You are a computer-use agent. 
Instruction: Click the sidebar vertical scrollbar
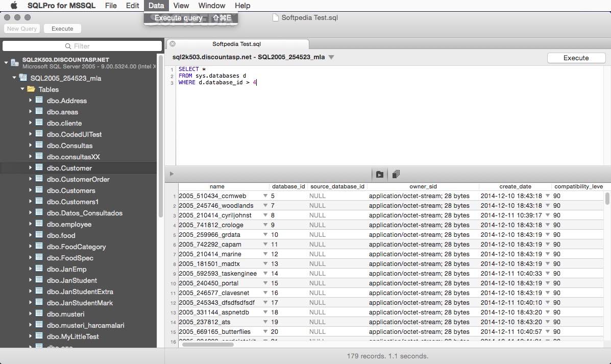click(x=160, y=136)
